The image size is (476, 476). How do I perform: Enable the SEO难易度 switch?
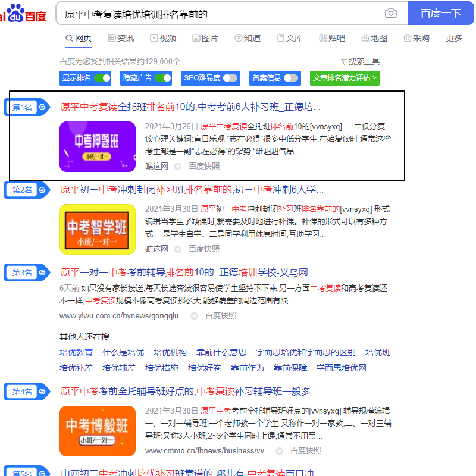[230, 78]
